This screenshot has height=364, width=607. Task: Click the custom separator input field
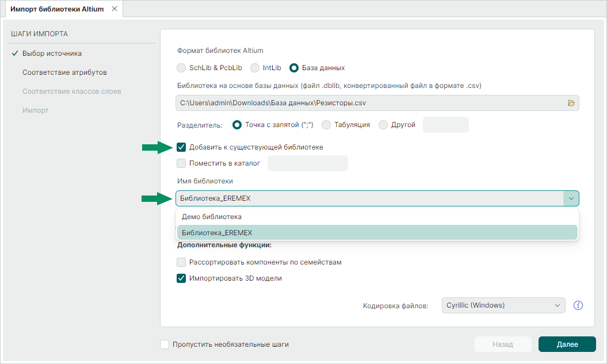(x=445, y=125)
